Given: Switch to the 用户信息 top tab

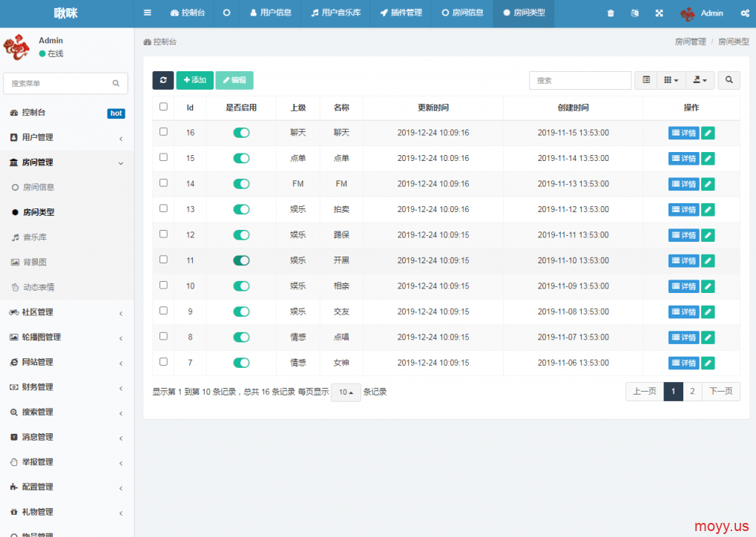Looking at the screenshot, I should [271, 13].
